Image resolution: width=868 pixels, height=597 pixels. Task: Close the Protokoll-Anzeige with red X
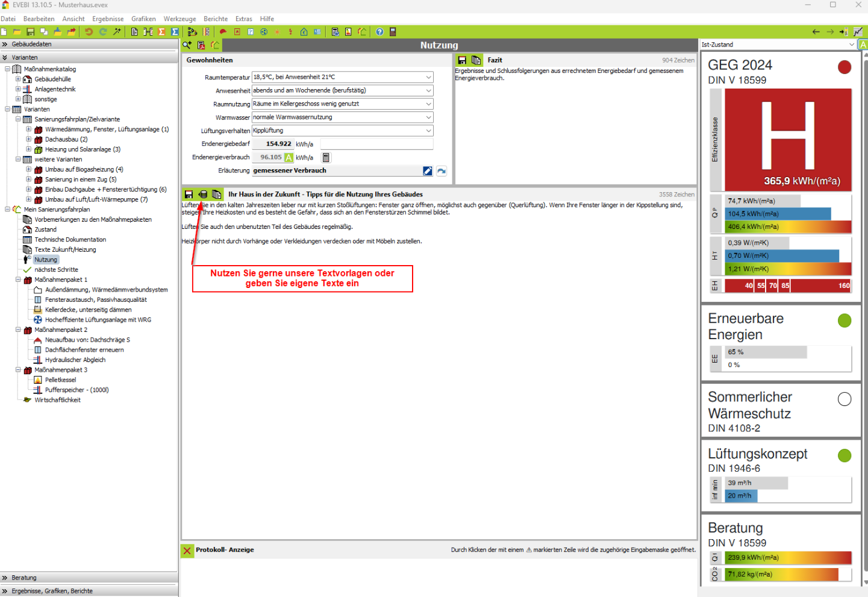point(187,550)
